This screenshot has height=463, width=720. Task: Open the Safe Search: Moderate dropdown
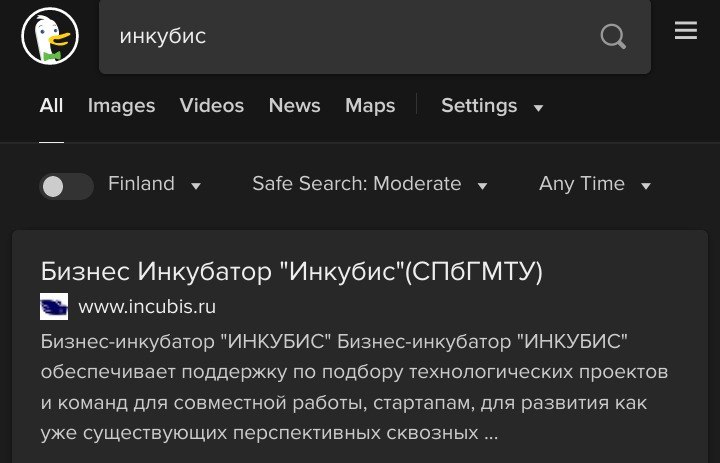click(x=370, y=184)
